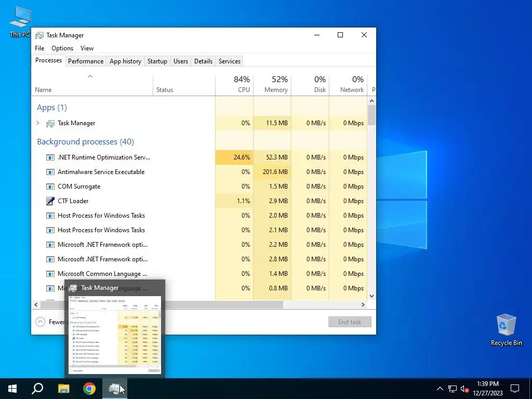The height and width of the screenshot is (399, 532).
Task: Switch to the Startup tab
Action: point(157,61)
